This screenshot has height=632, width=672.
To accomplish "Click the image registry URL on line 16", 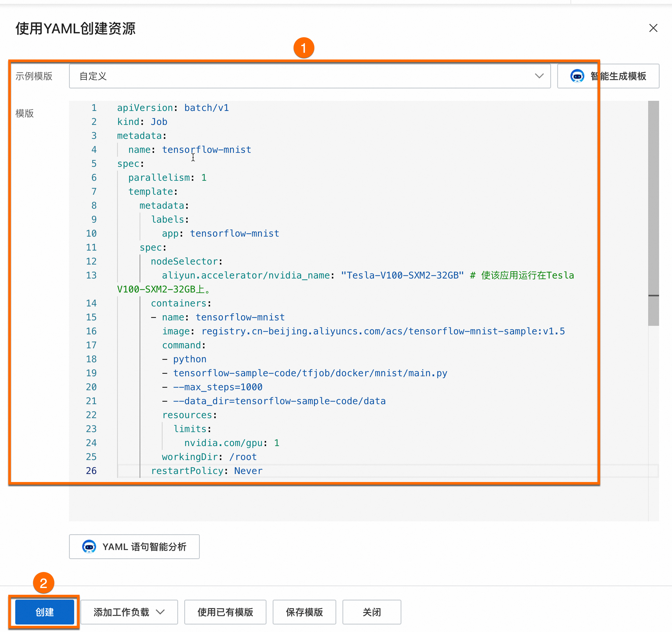I will tap(383, 331).
